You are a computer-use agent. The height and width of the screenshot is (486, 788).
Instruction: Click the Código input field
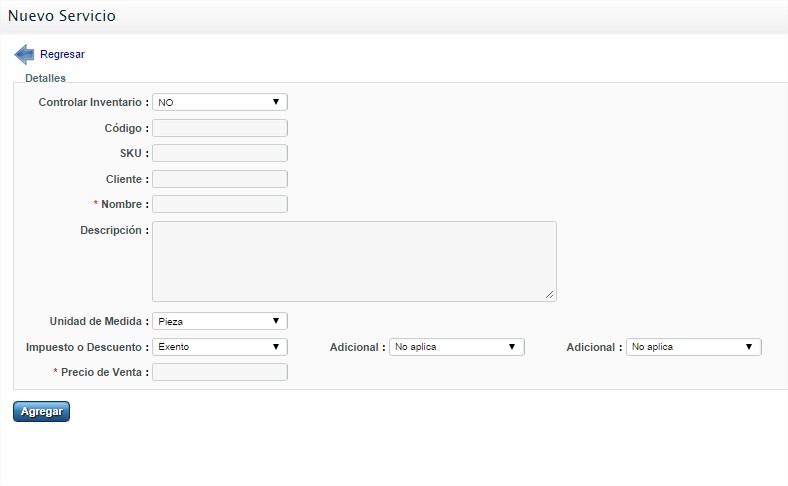[220, 128]
